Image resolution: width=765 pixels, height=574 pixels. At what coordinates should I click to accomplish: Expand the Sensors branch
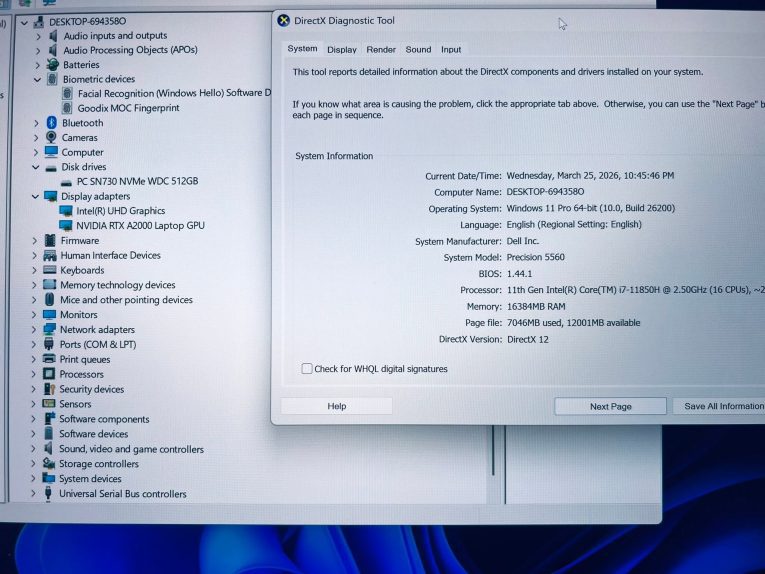tap(33, 404)
